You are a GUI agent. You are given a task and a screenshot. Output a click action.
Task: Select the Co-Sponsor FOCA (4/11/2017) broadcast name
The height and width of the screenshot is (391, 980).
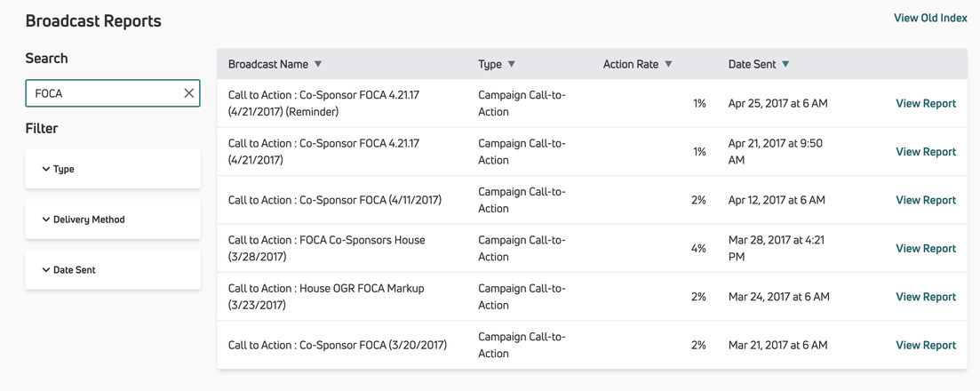(334, 200)
